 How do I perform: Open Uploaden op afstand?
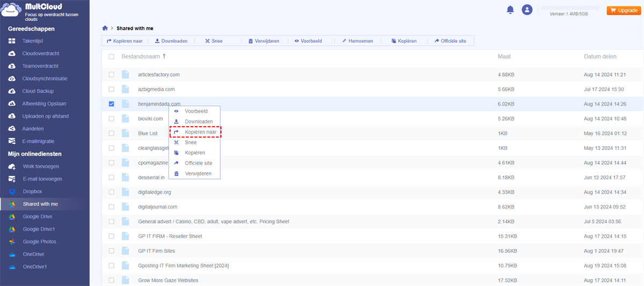[x=46, y=116]
